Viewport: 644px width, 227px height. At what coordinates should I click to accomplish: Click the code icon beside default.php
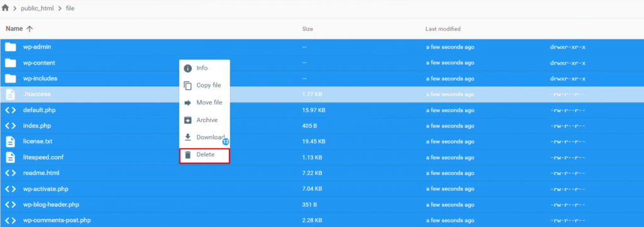10,110
